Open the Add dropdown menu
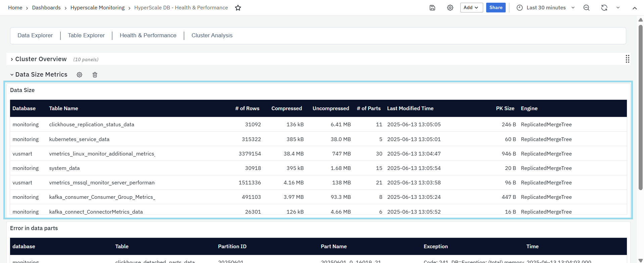 [x=471, y=8]
